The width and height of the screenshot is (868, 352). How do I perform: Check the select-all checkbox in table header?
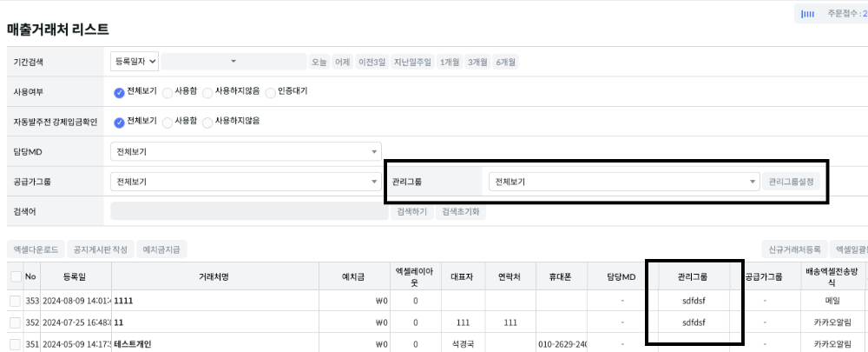[16, 276]
